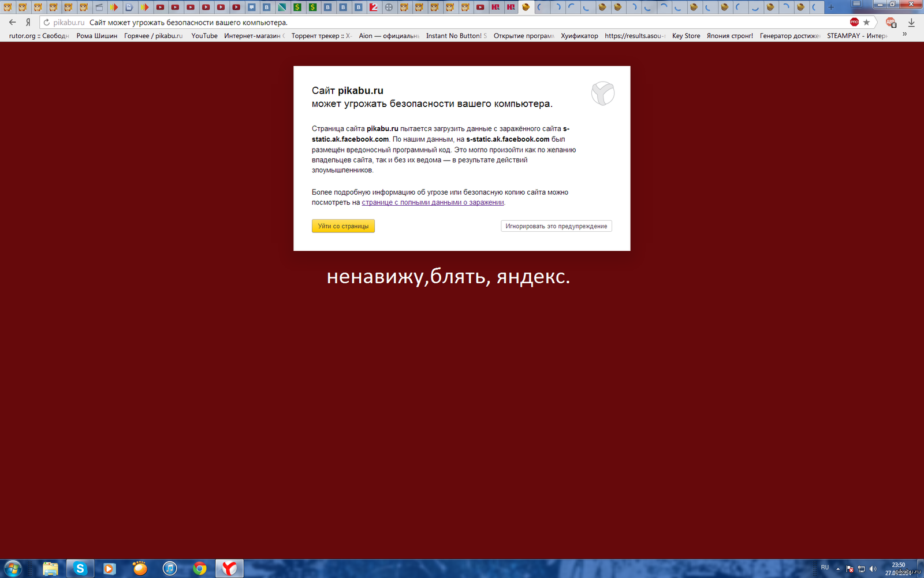Expand hidden bookmarks with the chevron
The width and height of the screenshot is (924, 578).
904,35
